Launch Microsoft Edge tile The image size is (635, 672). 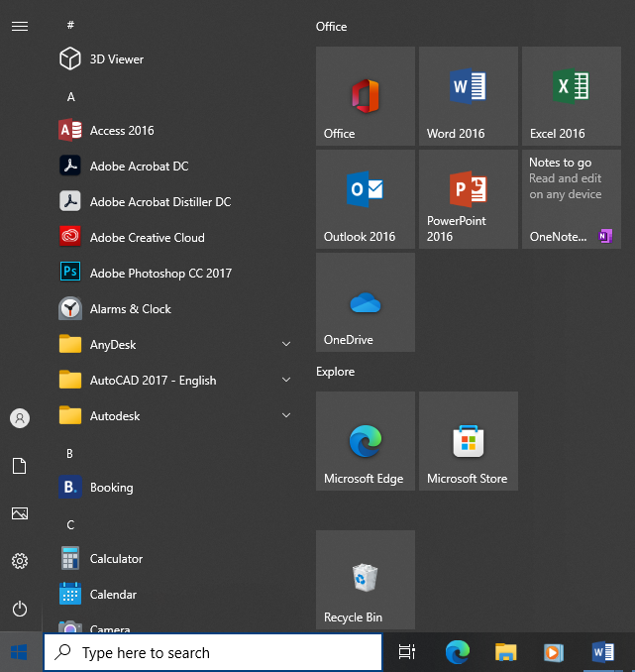coord(366,441)
